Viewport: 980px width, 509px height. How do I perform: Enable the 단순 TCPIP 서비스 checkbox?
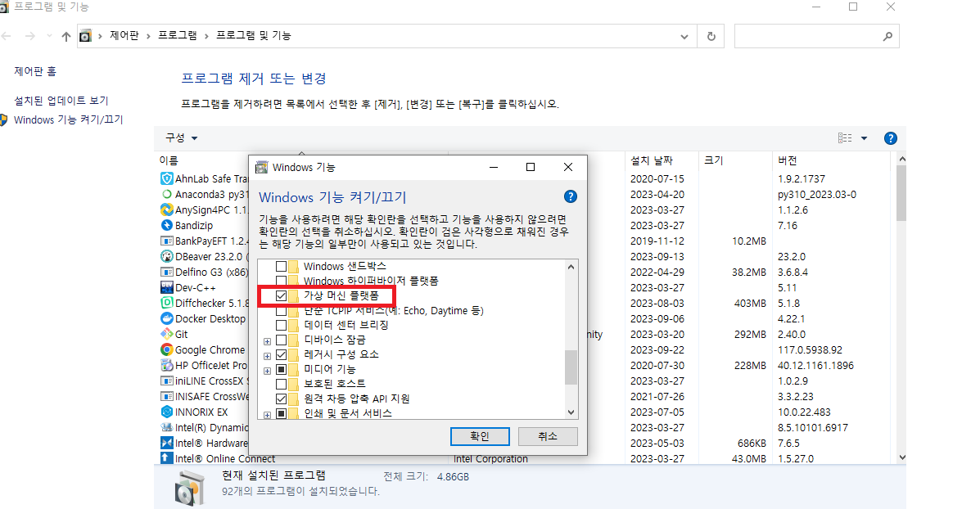point(282,310)
